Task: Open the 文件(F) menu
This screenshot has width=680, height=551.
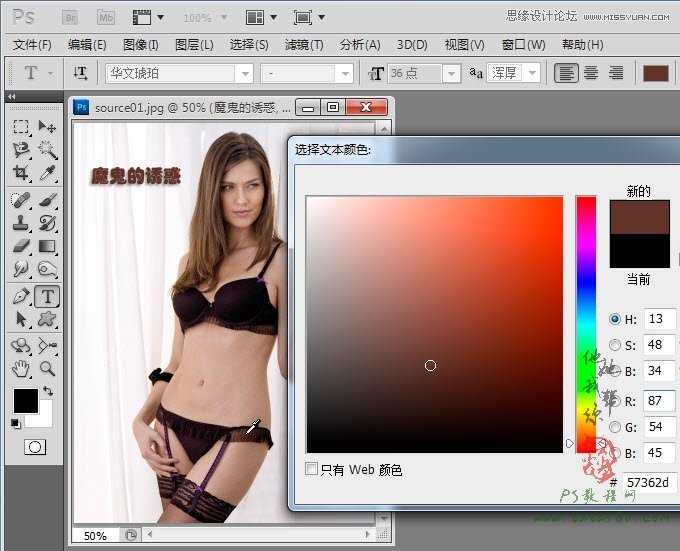Action: 32,45
